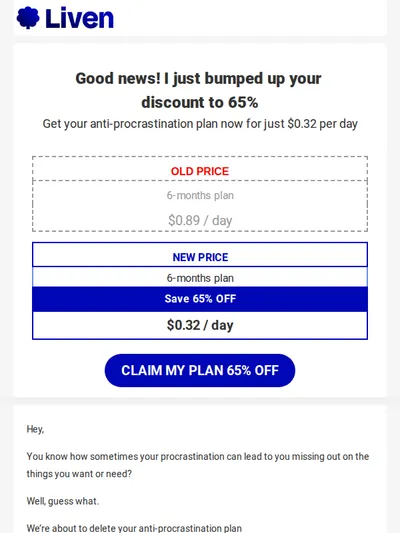Click 'We're about to delete' sentence
This screenshot has width=400, height=533.
click(x=134, y=528)
